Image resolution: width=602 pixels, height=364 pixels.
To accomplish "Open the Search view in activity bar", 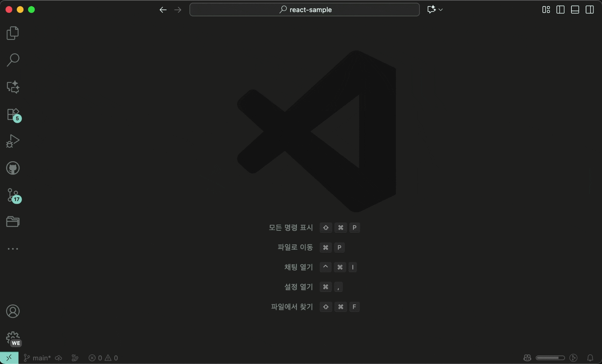I will tap(13, 60).
